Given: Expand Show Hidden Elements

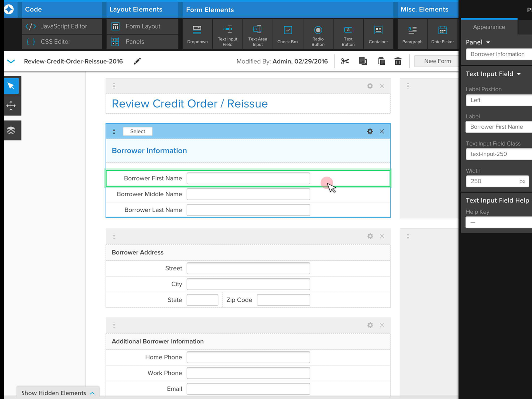Looking at the screenshot, I should tap(58, 393).
